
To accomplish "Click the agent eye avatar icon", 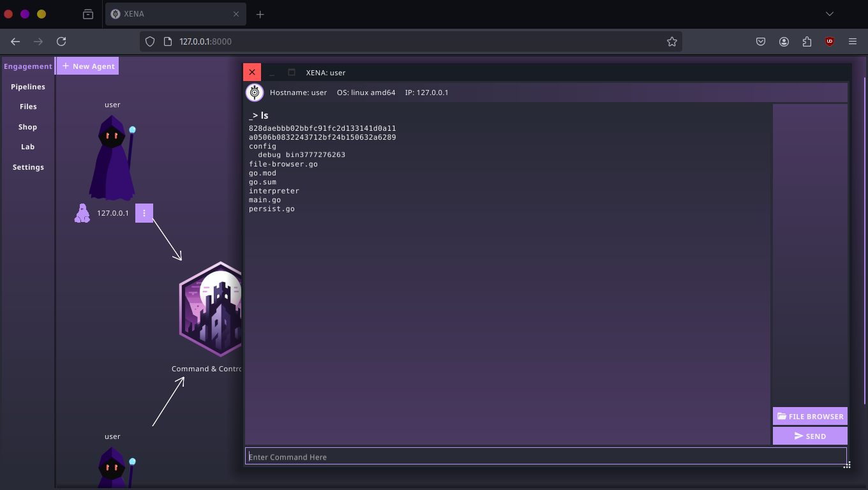I will 255,93.
